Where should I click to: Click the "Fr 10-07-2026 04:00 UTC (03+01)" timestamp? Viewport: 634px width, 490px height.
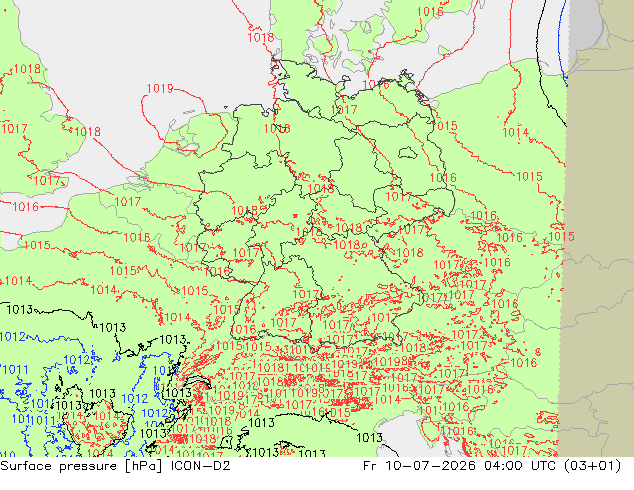pos(492,466)
